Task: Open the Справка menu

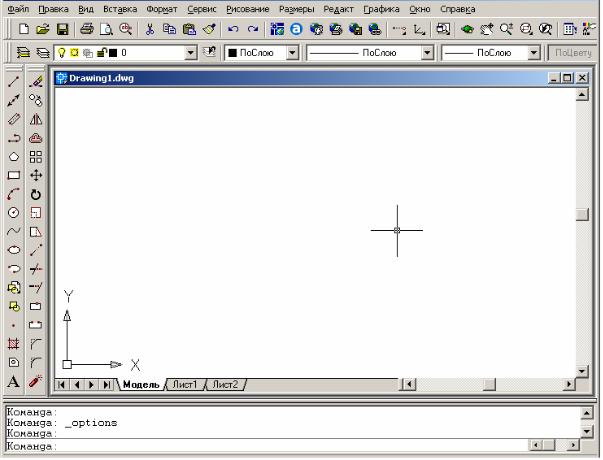Action: pyautogui.click(x=458, y=9)
